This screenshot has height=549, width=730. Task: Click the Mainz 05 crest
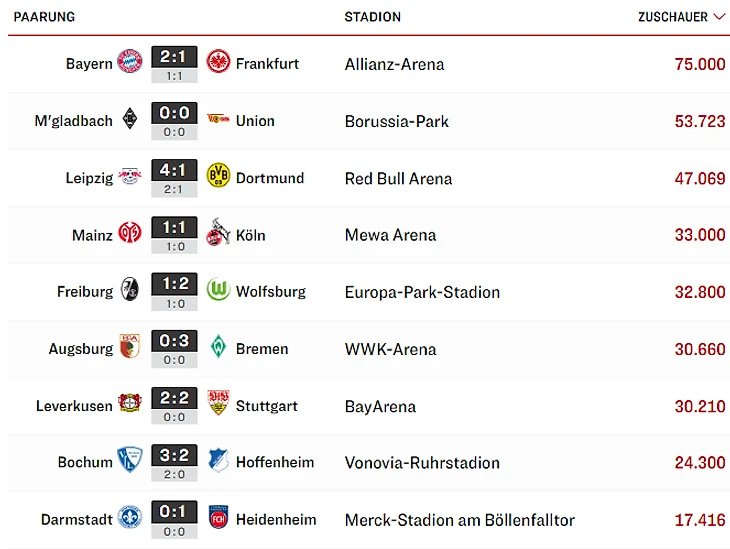click(x=130, y=235)
